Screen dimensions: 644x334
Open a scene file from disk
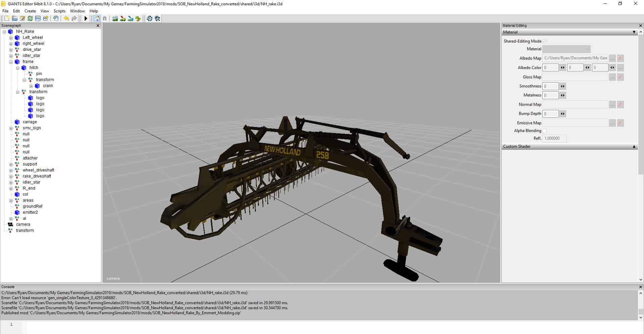point(14,18)
